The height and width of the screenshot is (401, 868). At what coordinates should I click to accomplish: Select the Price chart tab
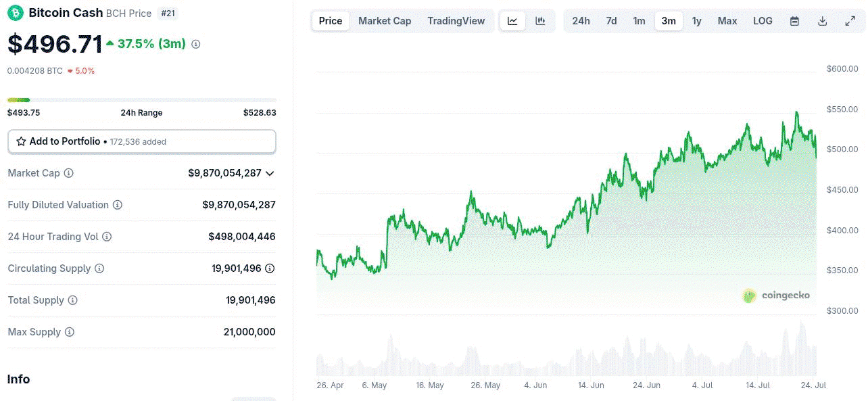point(331,21)
